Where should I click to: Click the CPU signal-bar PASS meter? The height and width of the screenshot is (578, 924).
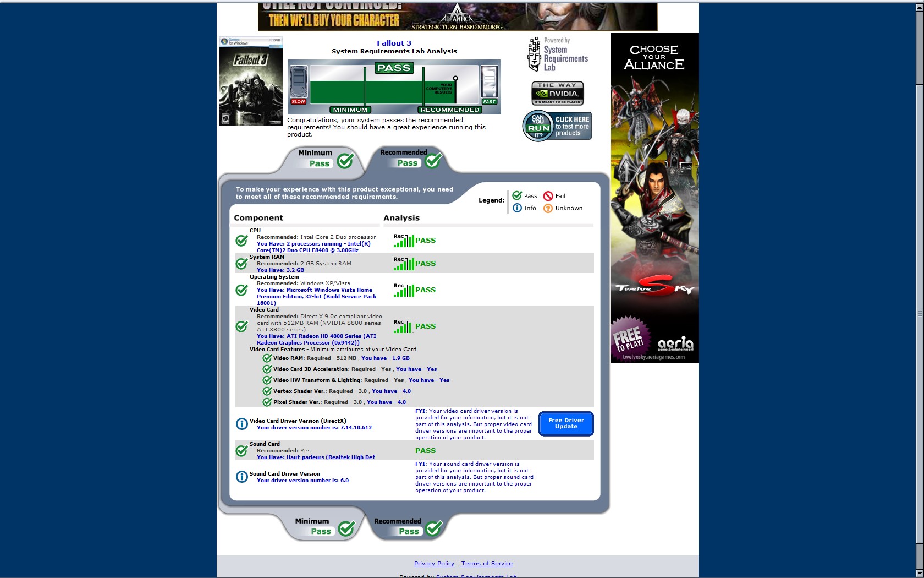pyautogui.click(x=414, y=240)
